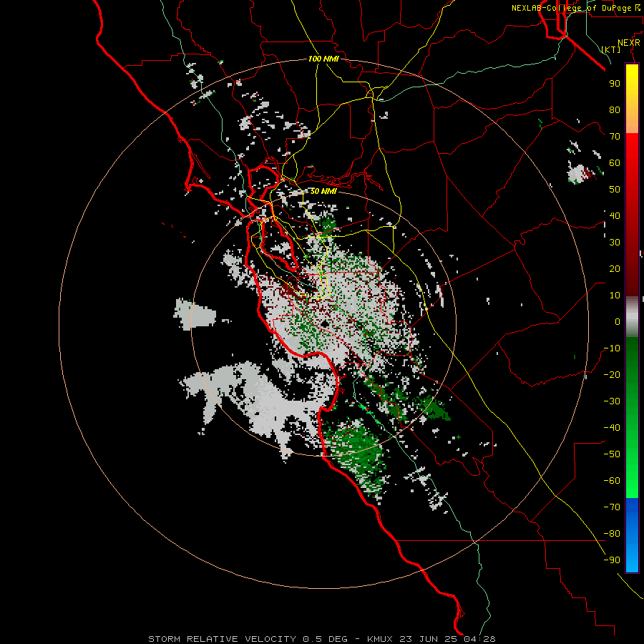Viewport: 644px width, 644px height.
Task: Select the positive 30 knot scale value
Action: pyautogui.click(x=615, y=243)
